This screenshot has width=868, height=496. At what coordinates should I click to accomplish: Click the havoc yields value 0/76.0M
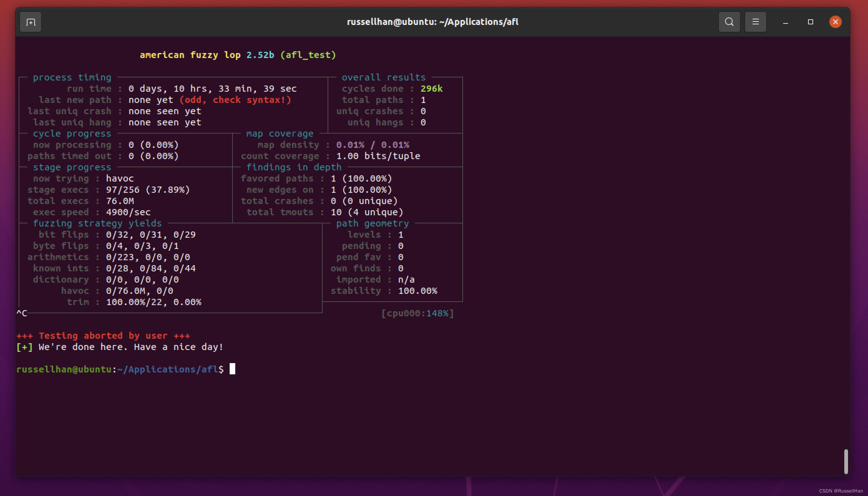(x=126, y=291)
